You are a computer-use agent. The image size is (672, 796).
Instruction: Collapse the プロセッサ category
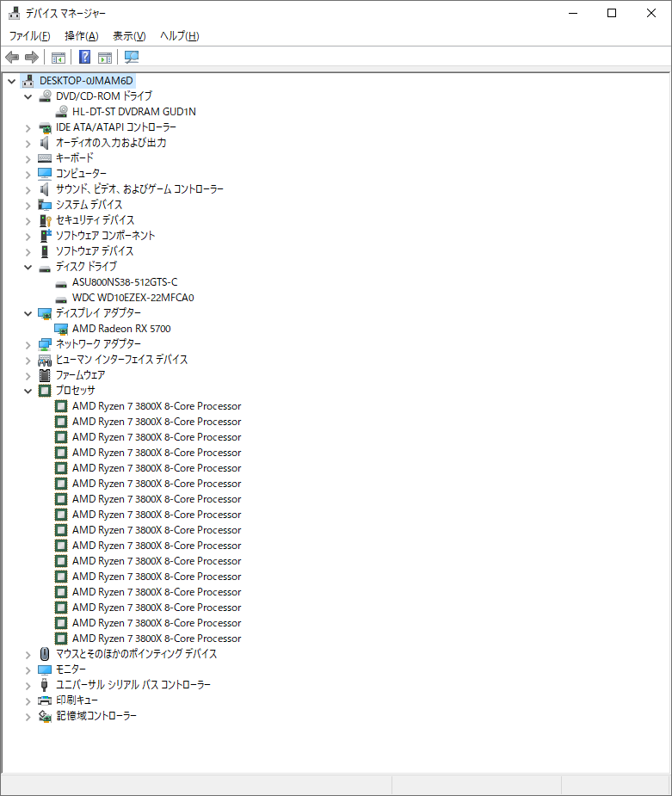pyautogui.click(x=28, y=391)
